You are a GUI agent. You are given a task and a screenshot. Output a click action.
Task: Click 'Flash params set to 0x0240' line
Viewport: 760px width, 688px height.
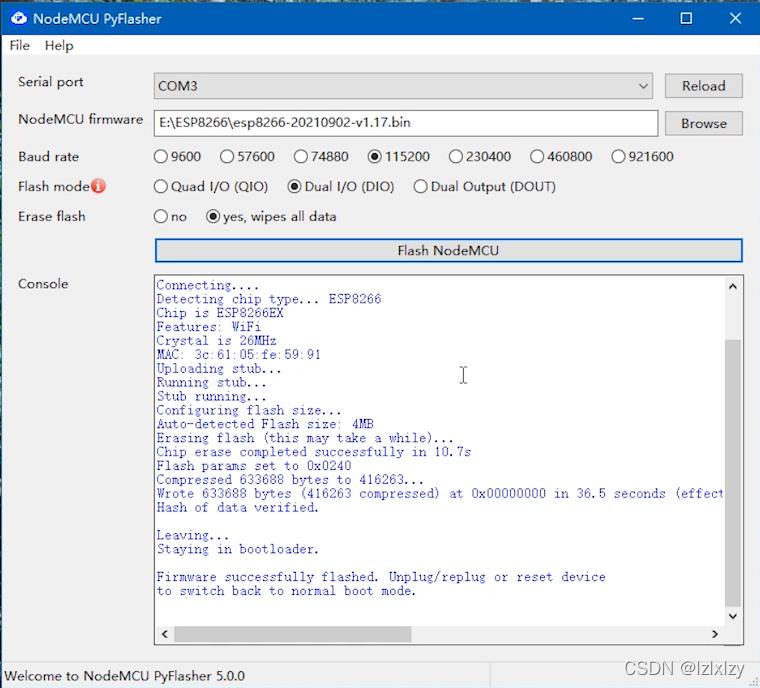(254, 466)
